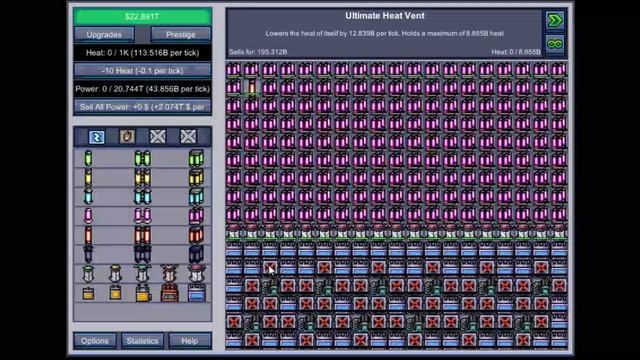This screenshot has width=640, height=360.
Task: Click Sell All Power button
Action: pyautogui.click(x=142, y=107)
